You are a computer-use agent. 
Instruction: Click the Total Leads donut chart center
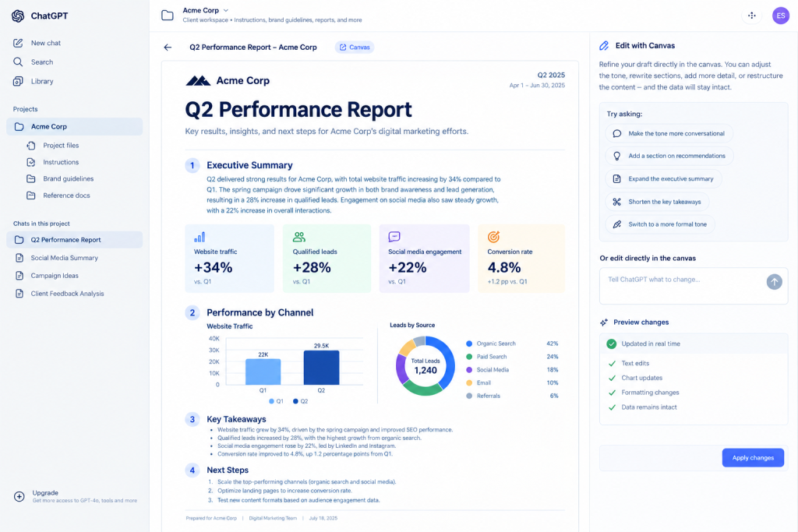[425, 366]
